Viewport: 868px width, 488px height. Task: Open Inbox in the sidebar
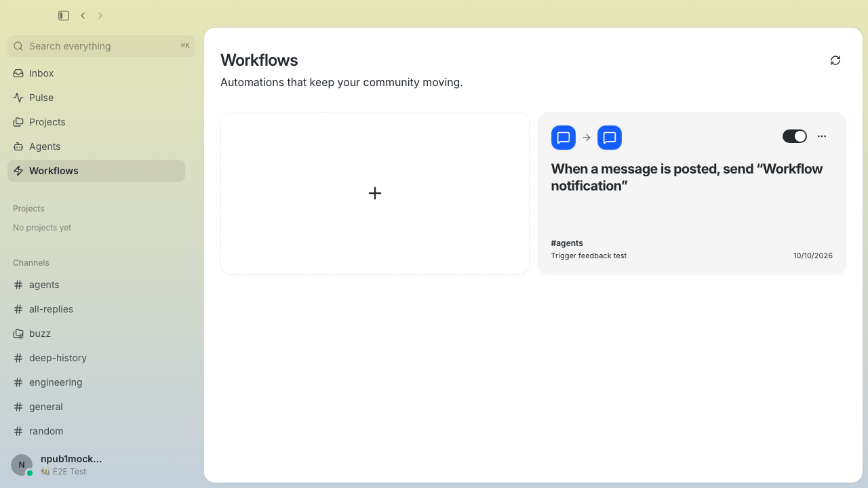pos(96,73)
